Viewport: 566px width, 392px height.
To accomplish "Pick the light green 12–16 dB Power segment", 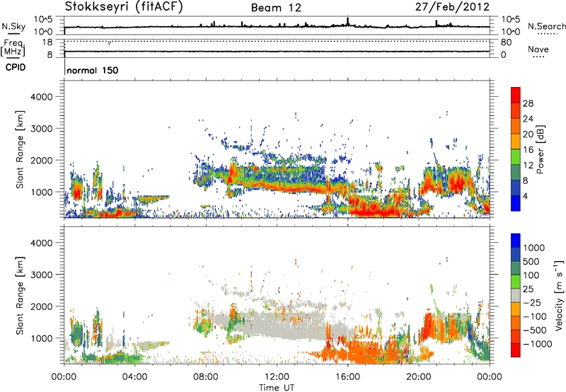I will [516, 157].
